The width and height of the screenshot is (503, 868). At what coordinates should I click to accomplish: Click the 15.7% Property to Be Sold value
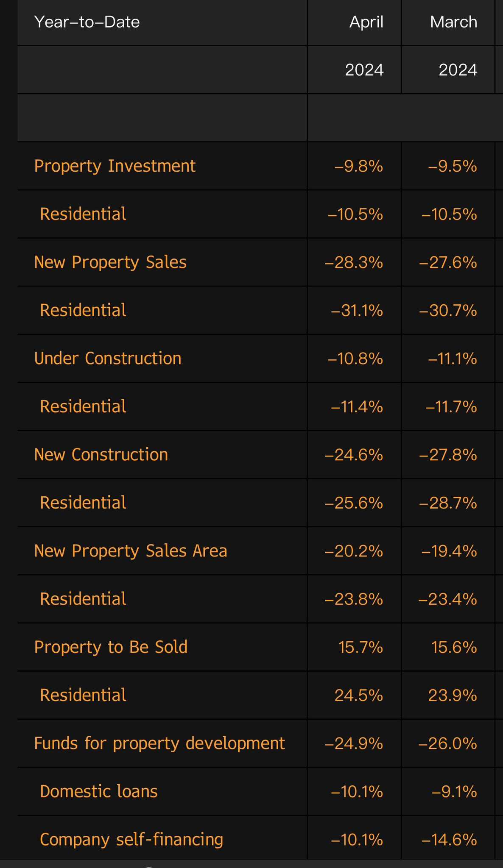point(361,648)
